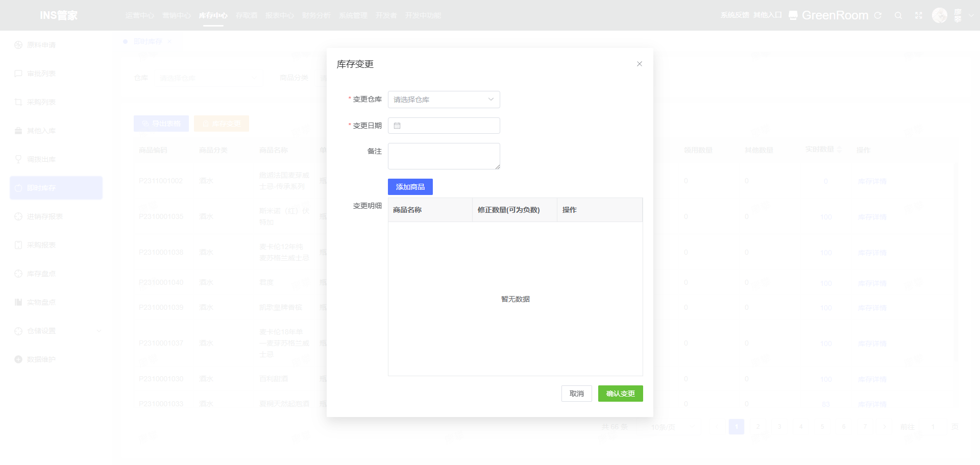Open the 存取酒 top menu
The height and width of the screenshot is (465, 980).
click(x=246, y=15)
